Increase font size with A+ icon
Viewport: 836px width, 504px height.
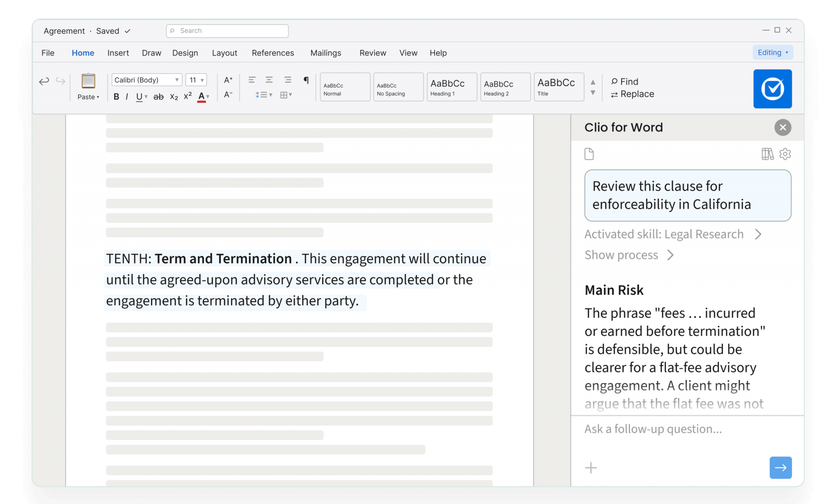(228, 80)
